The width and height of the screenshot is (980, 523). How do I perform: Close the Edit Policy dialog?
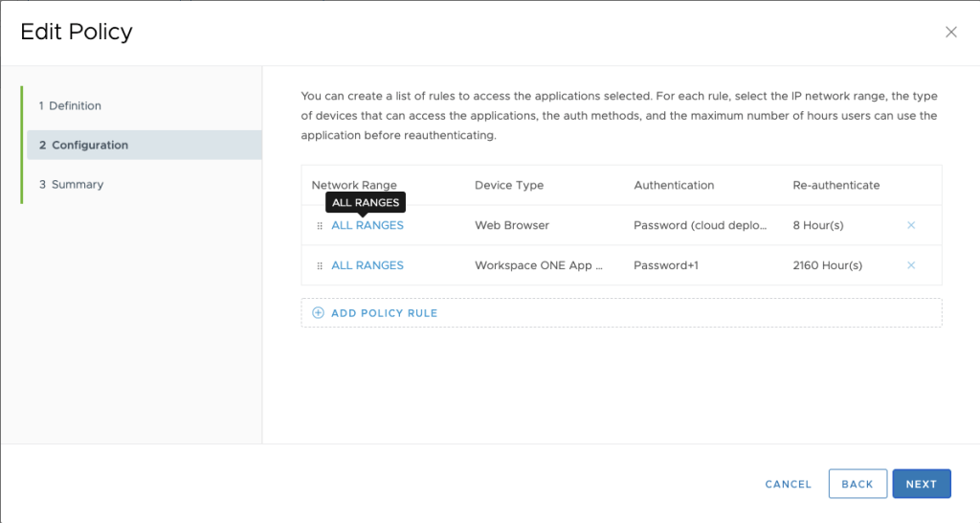pyautogui.click(x=950, y=32)
